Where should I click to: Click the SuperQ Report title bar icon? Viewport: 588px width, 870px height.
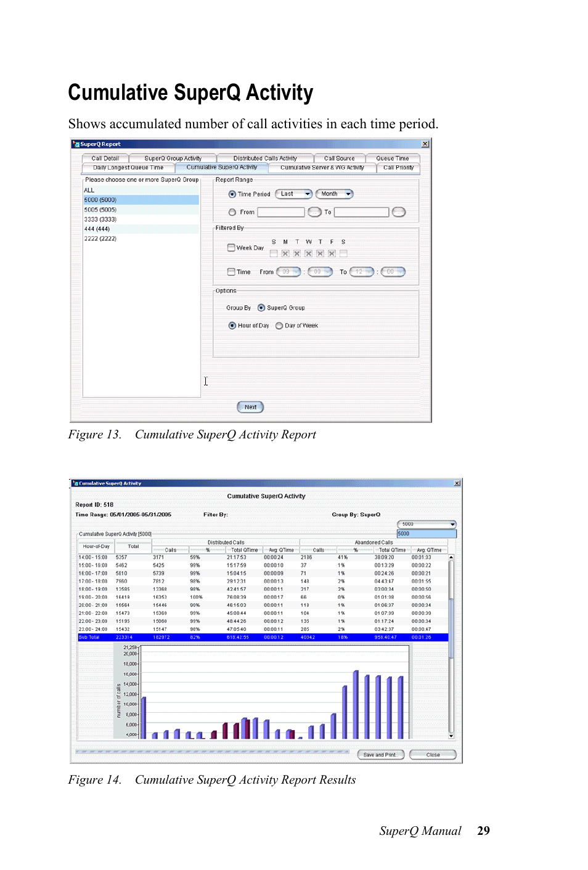coord(76,144)
